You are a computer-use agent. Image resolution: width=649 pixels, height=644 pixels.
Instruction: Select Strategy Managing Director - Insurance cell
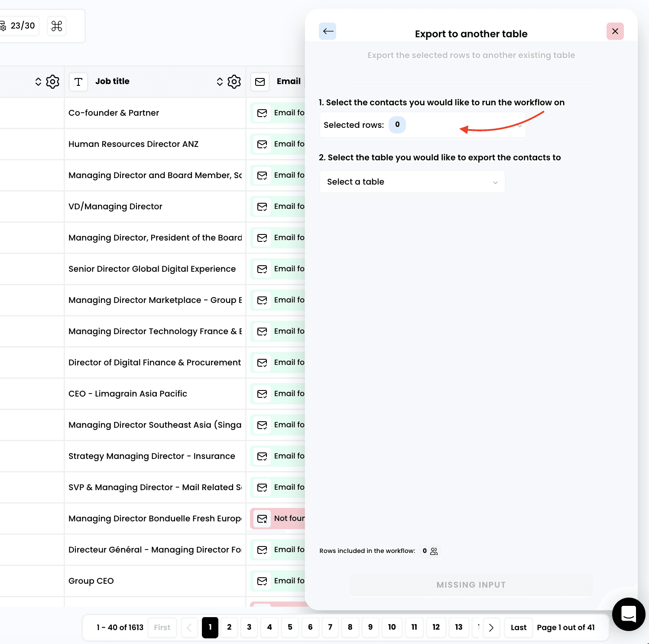155,456
